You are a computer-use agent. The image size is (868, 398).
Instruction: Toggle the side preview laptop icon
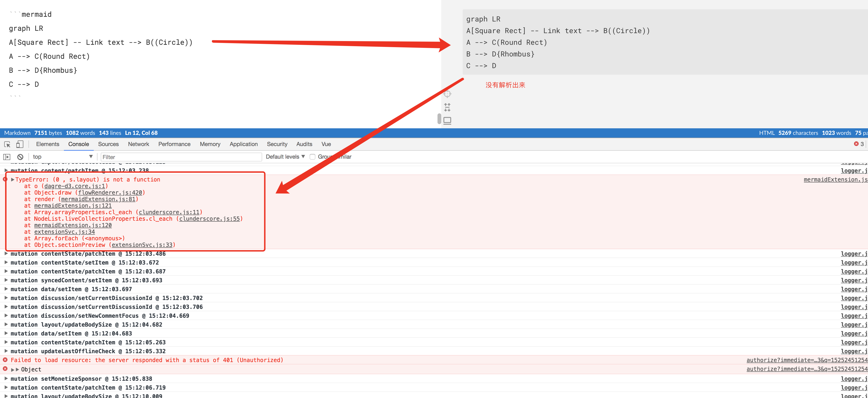tap(447, 120)
